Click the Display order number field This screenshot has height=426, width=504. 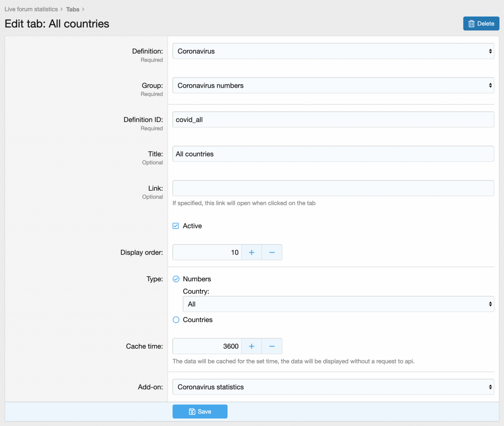point(207,253)
